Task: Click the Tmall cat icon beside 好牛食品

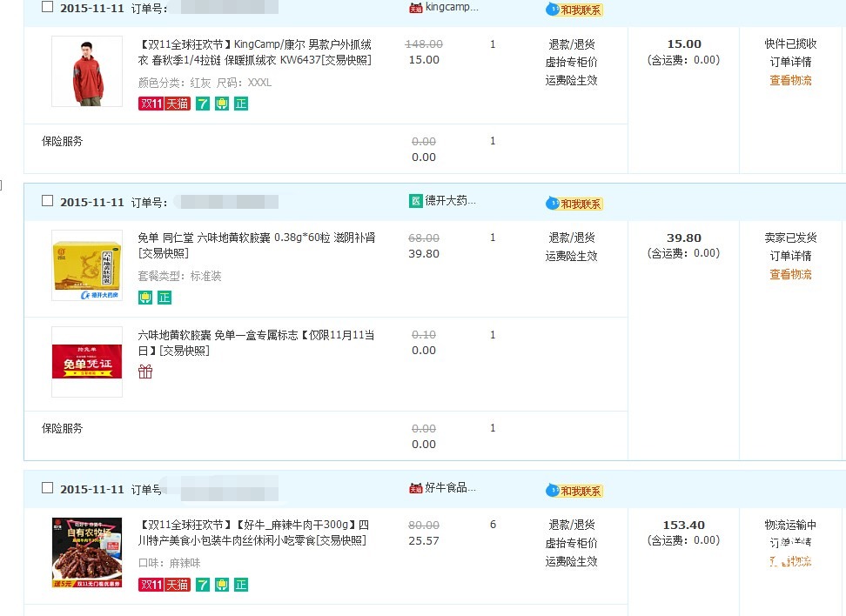Action: (x=415, y=488)
